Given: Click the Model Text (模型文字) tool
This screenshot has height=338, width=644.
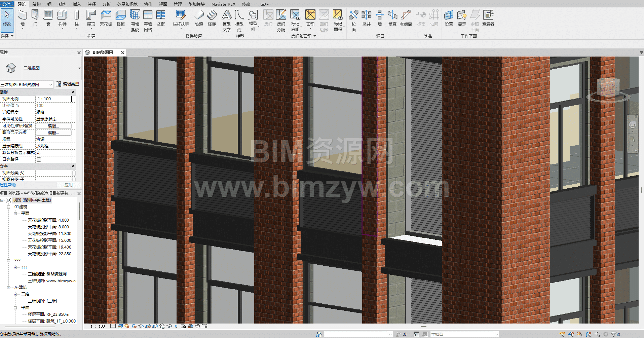Looking at the screenshot, I should point(227,21).
